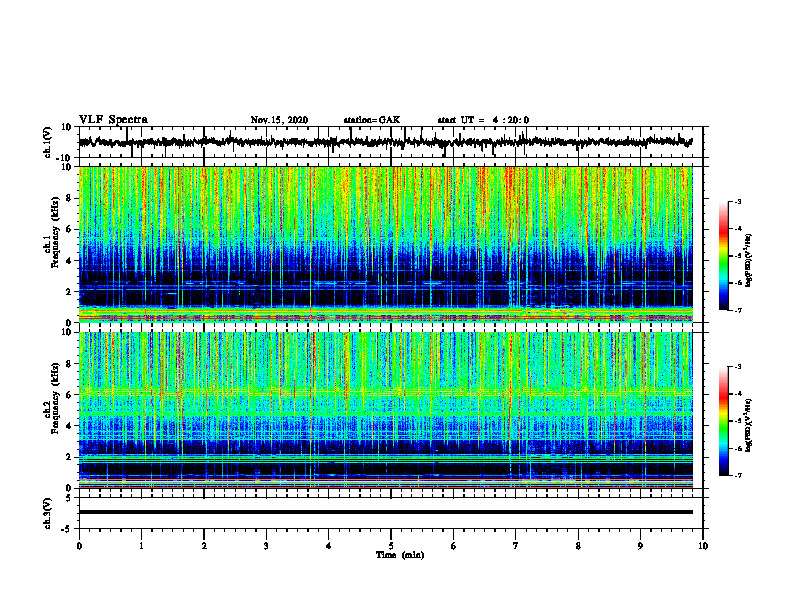Click the time axis tick label "2"

pyautogui.click(x=204, y=546)
